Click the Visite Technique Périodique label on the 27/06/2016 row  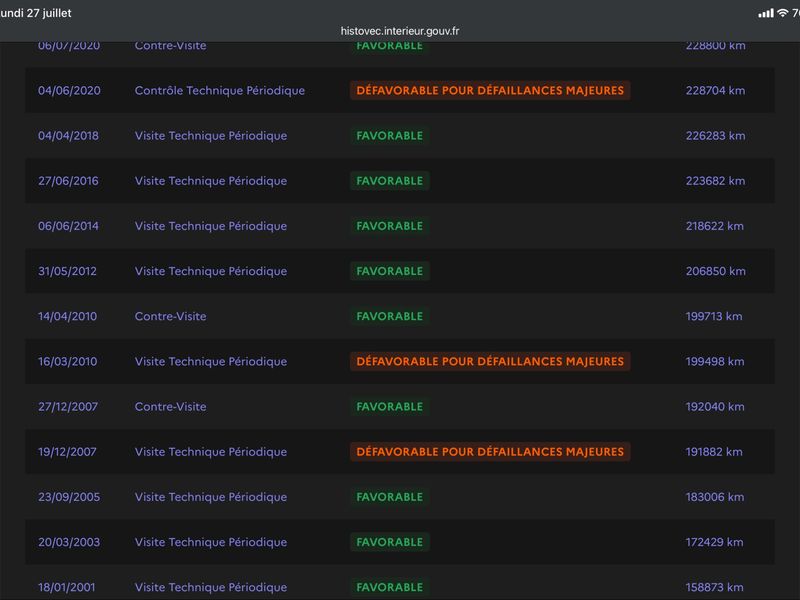click(211, 181)
